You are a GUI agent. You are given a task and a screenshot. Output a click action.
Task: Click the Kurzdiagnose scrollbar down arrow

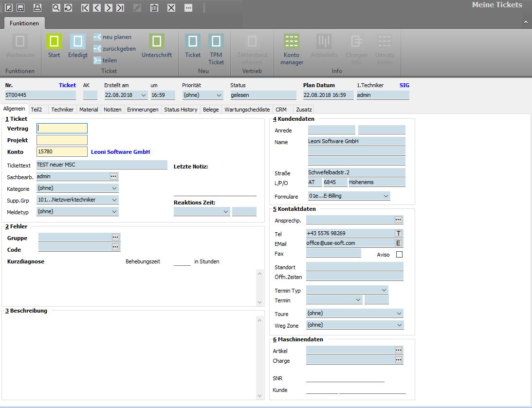[x=260, y=302]
